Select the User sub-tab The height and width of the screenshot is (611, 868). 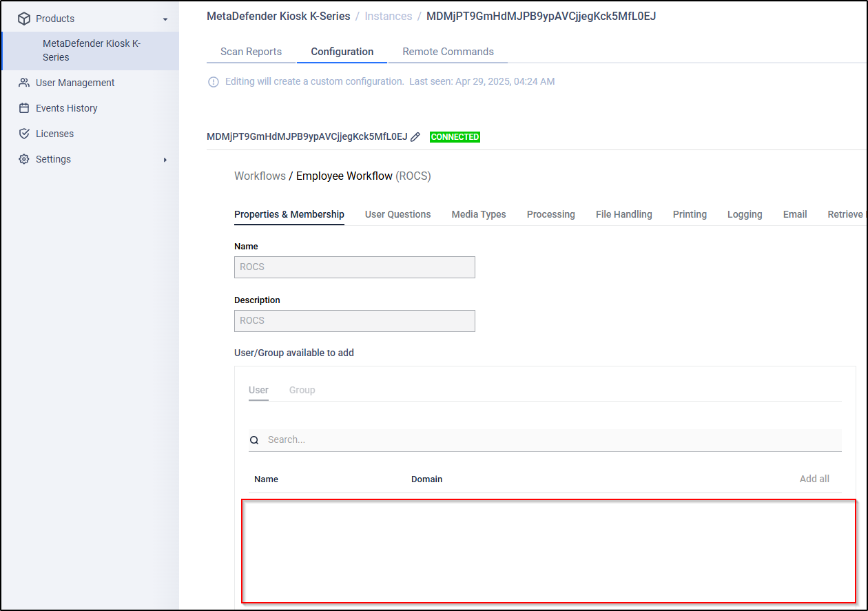pyautogui.click(x=258, y=390)
